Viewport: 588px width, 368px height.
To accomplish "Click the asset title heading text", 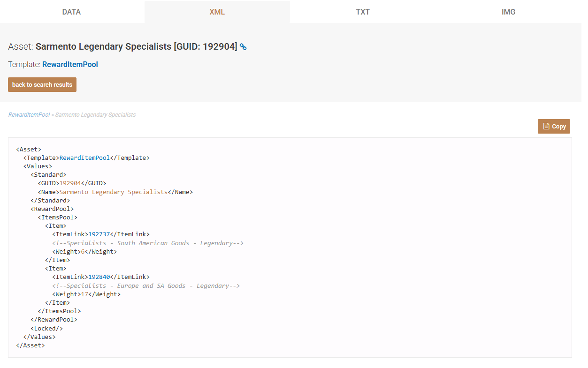I will click(136, 47).
